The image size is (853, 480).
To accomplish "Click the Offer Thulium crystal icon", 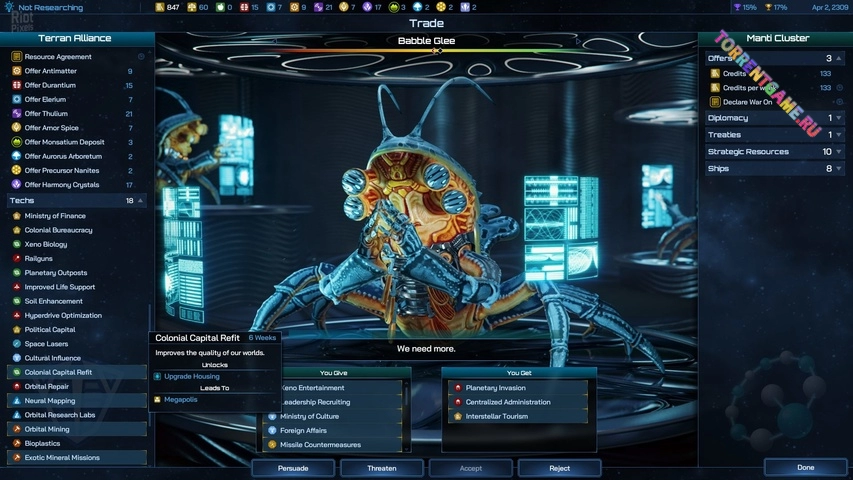I will pyautogui.click(x=17, y=113).
